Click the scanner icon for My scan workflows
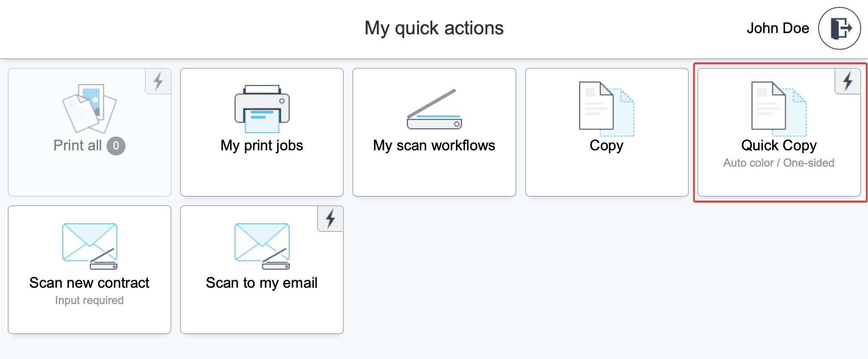The width and height of the screenshot is (868, 359). click(434, 110)
